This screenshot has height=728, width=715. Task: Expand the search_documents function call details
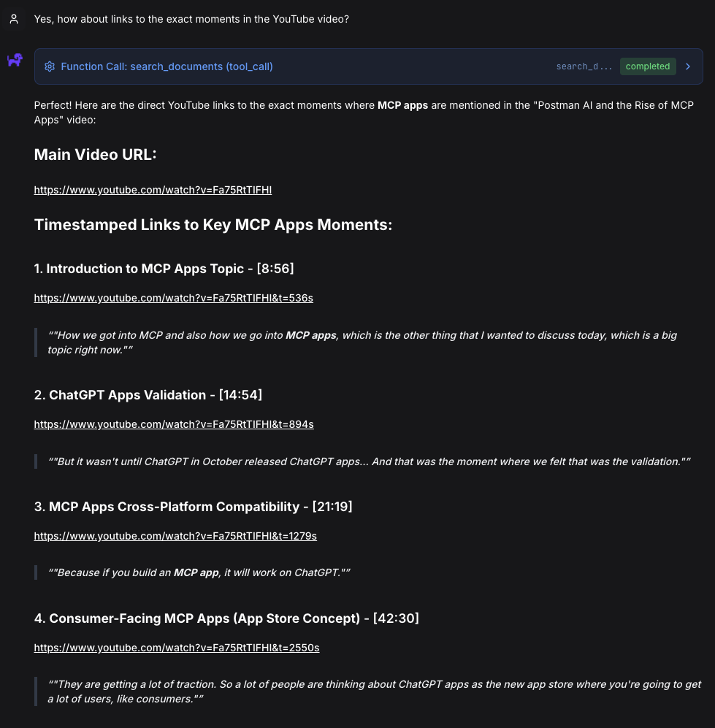(x=687, y=66)
